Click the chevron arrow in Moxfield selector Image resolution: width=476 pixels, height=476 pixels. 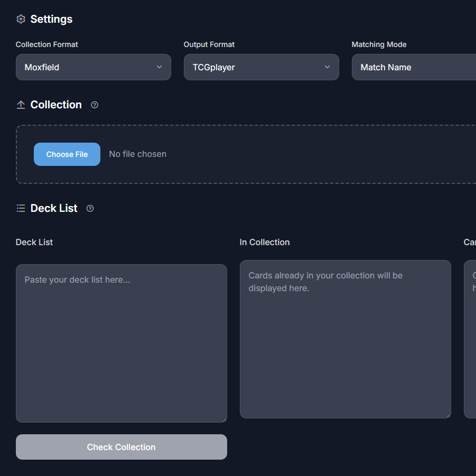[x=159, y=67]
